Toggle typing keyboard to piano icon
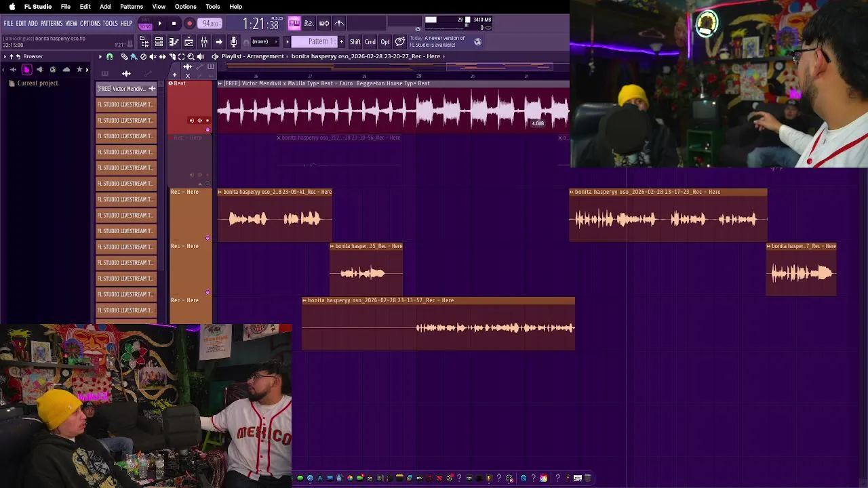The height and width of the screenshot is (488, 868). (x=294, y=23)
